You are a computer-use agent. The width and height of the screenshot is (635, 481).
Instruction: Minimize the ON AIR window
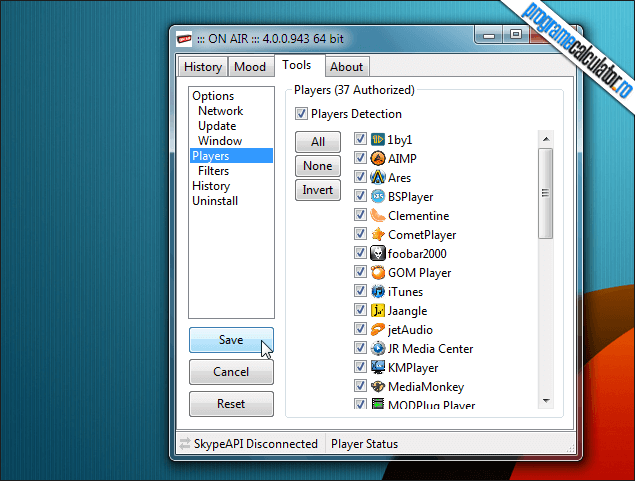coord(488,35)
